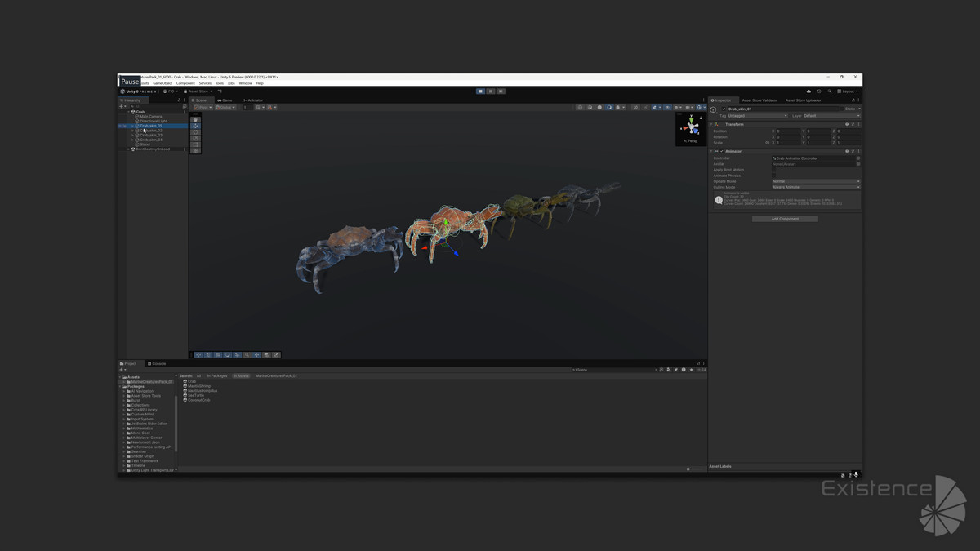Viewport: 980px width, 551px height.
Task: Open the Update Mode dropdown
Action: tap(815, 181)
